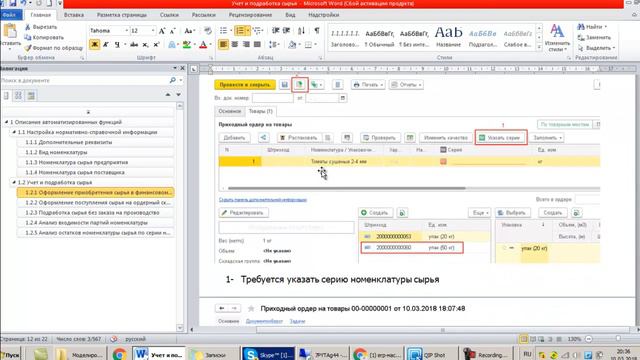Viewport: 640px width, 360px height.
Task: Apply the Обычный style
Action: pos(379,37)
